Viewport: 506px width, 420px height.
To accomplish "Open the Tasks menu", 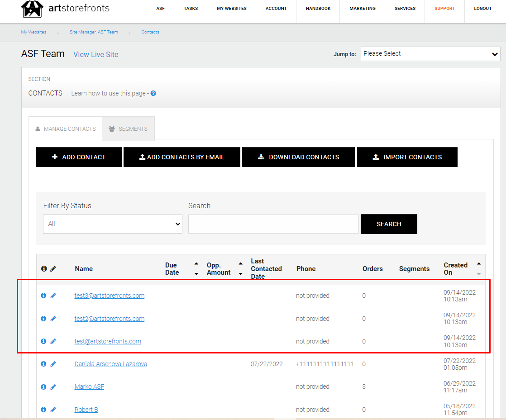I will (191, 9).
